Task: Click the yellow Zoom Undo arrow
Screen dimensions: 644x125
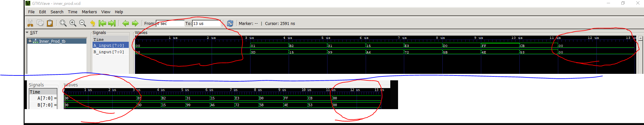Action: (93, 23)
